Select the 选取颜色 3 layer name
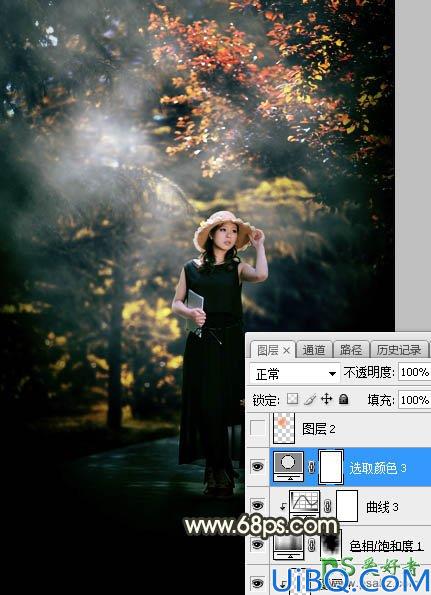Screen dimensions: 431x595 378,468
